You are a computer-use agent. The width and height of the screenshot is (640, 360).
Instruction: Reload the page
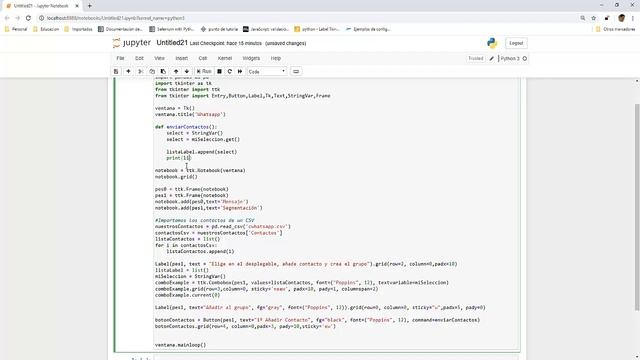coord(28,18)
